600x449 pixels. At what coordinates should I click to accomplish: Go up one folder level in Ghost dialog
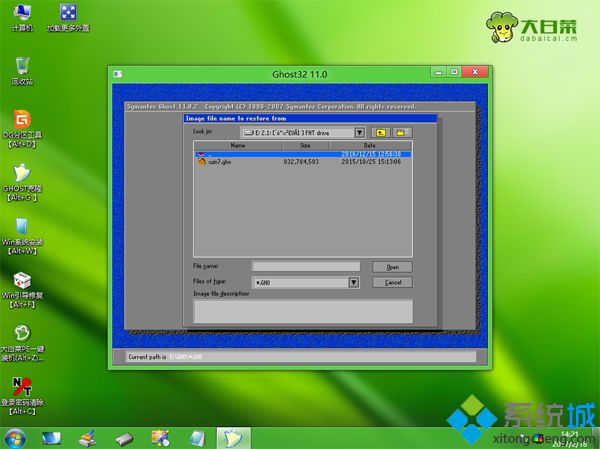[381, 132]
